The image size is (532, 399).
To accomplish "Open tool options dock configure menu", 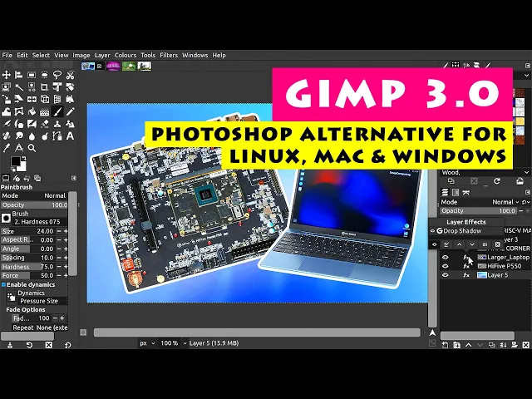I will (74, 178).
